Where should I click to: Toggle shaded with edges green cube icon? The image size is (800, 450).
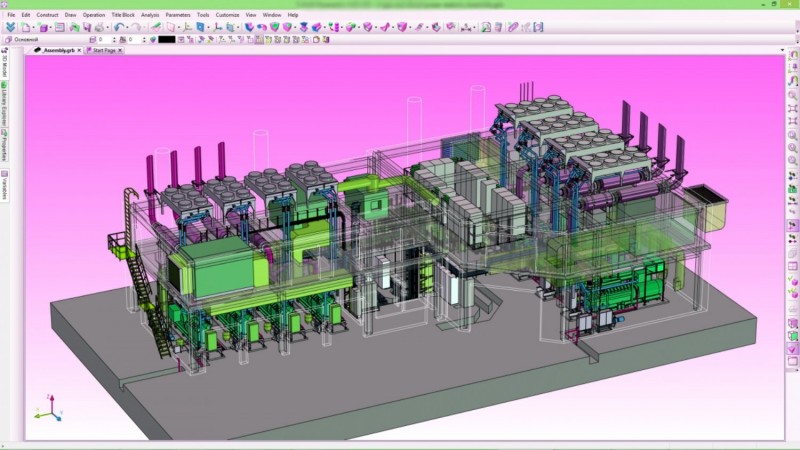pos(792,334)
